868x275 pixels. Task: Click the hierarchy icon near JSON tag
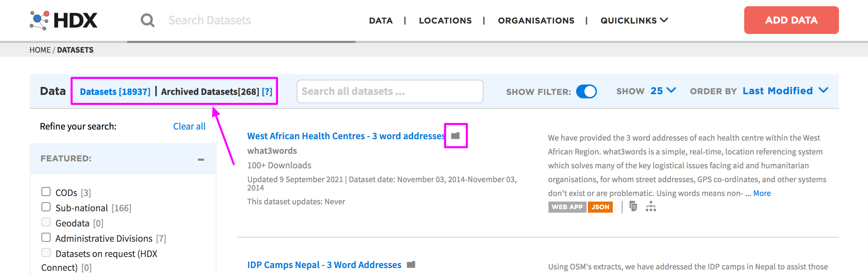click(x=650, y=207)
